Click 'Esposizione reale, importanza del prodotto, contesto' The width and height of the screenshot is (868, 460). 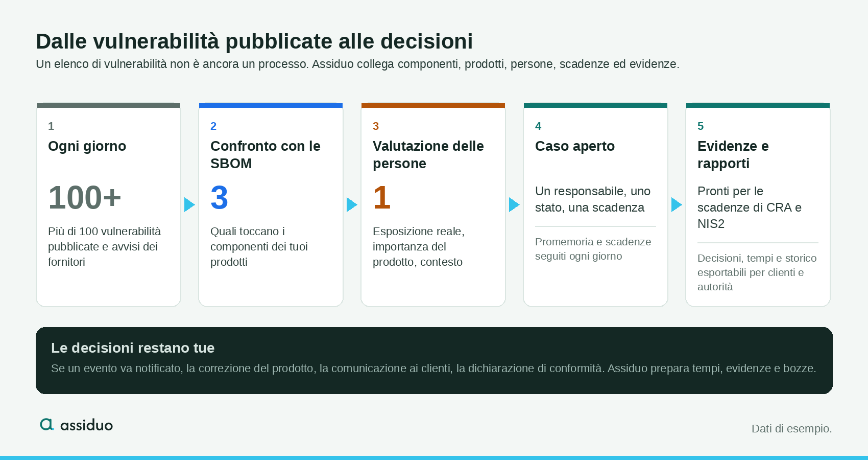pos(419,246)
